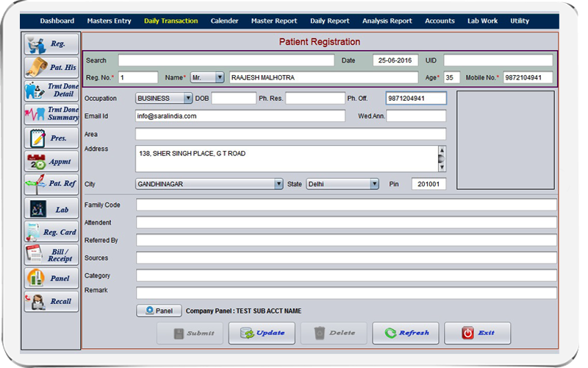The image size is (588, 368).
Task: Expand the Mr. title dropdown
Action: (220, 77)
